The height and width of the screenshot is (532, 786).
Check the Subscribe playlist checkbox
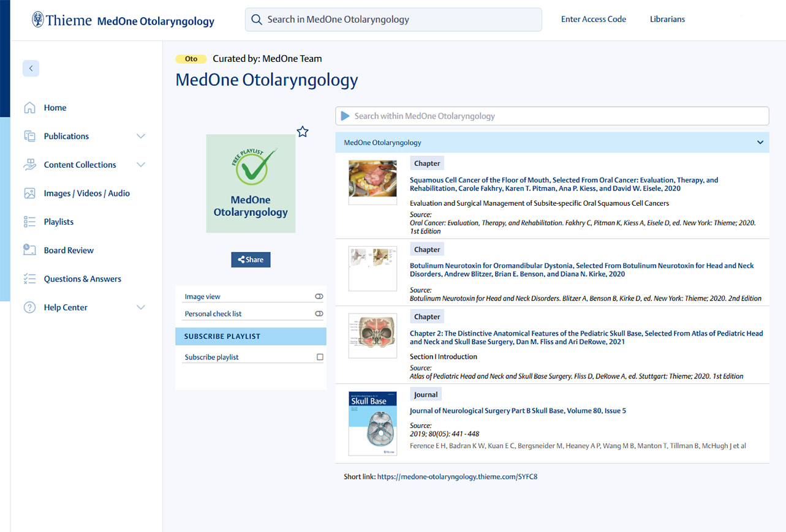pos(320,357)
